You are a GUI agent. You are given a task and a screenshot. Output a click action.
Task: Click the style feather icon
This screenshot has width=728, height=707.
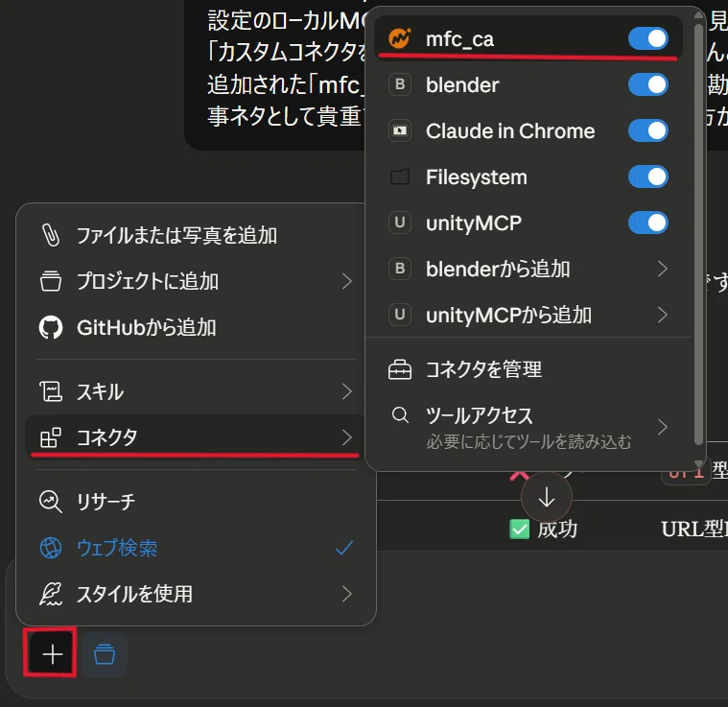[51, 594]
